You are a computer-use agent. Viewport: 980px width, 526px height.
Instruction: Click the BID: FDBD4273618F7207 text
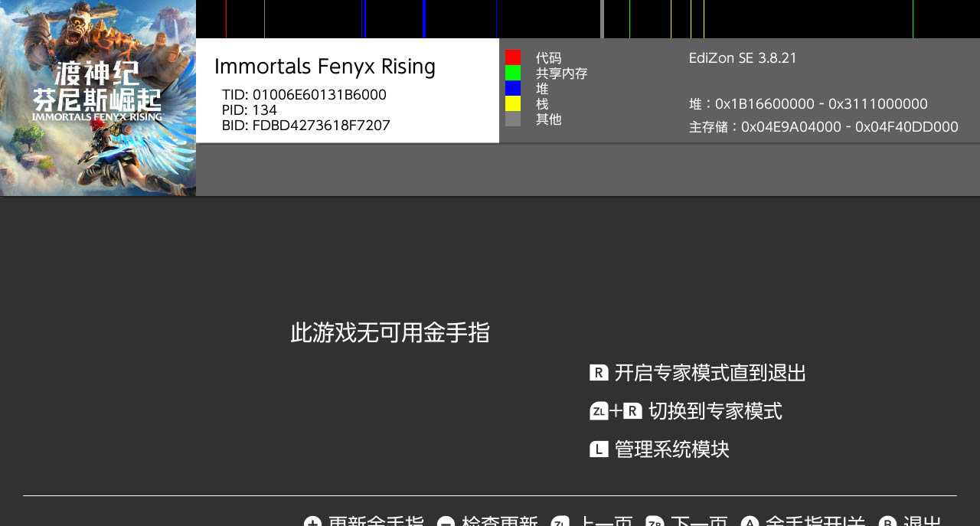point(306,126)
